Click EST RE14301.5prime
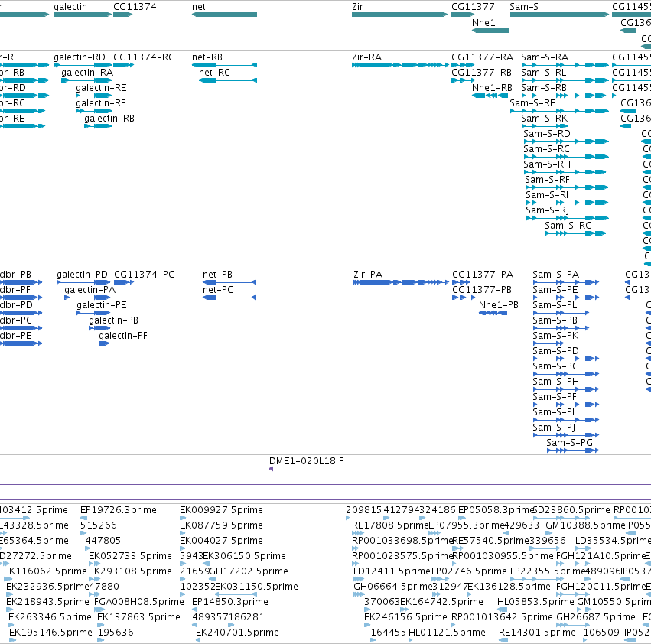The image size is (651, 644). (503, 640)
